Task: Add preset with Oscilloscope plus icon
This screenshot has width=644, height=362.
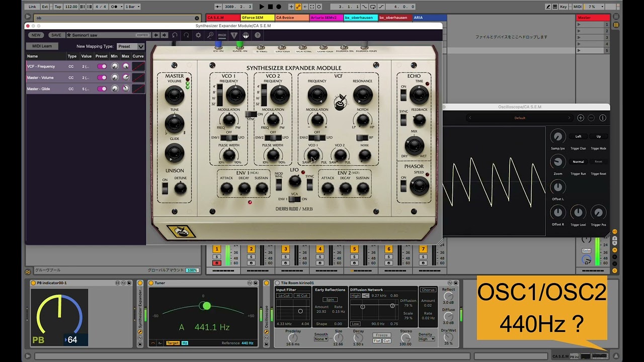Action: (581, 118)
